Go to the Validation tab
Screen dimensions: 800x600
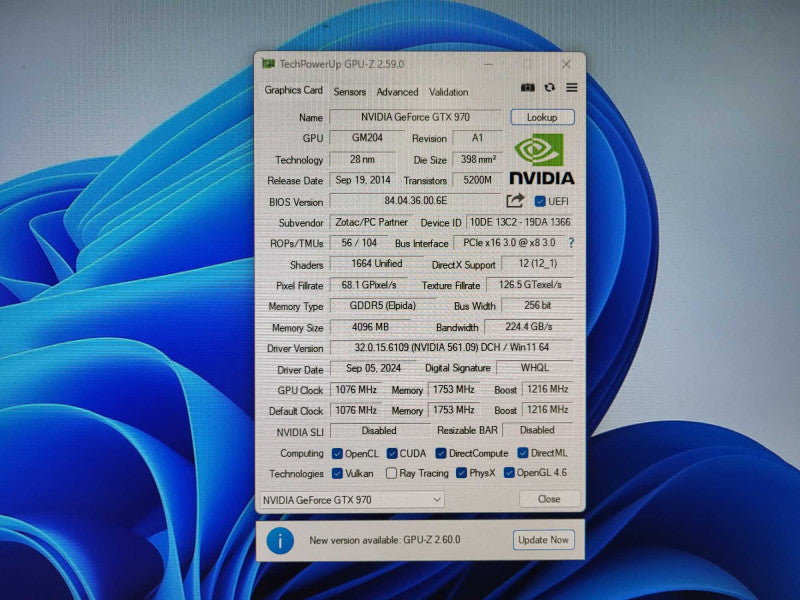[x=448, y=92]
